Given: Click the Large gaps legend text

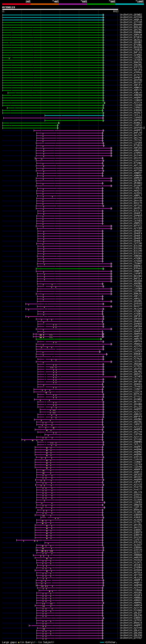Looking at the screenshot, I should [28, 642].
